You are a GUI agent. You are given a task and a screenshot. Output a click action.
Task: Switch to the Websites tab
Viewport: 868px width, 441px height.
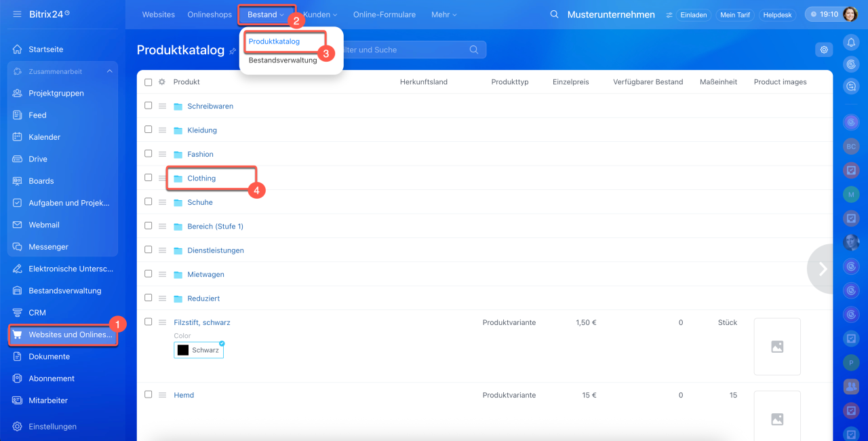click(x=158, y=14)
